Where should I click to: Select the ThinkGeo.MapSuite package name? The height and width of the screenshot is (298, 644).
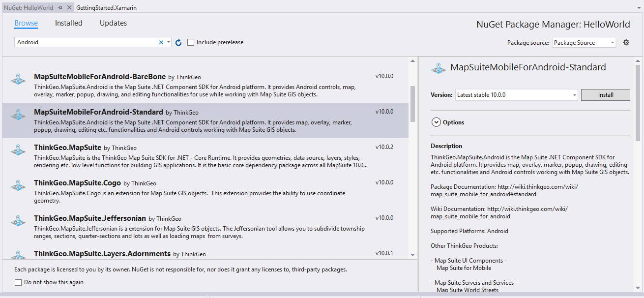67,148
